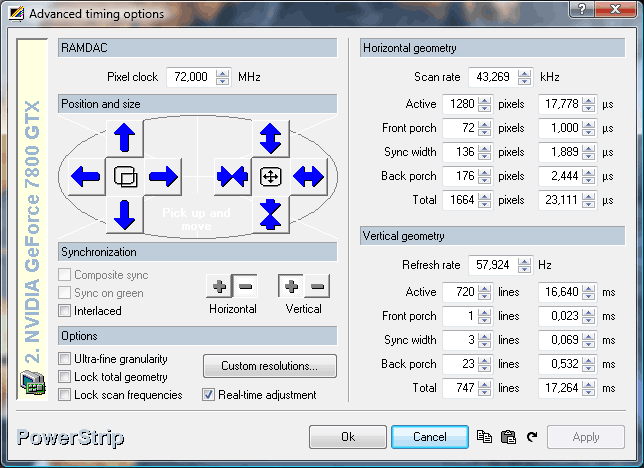Open Custom resolutions dialog
644x468 pixels.
(x=270, y=366)
